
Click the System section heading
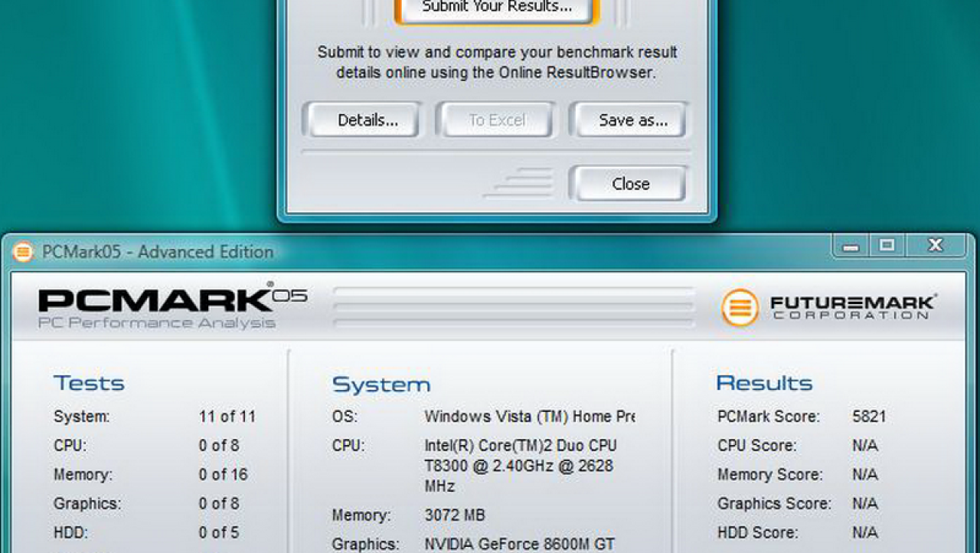pyautogui.click(x=381, y=384)
